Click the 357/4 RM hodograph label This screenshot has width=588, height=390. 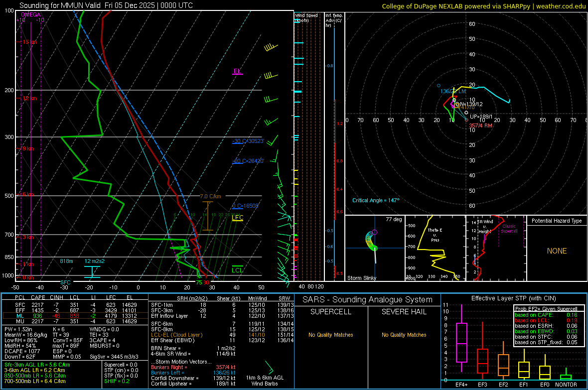481,126
